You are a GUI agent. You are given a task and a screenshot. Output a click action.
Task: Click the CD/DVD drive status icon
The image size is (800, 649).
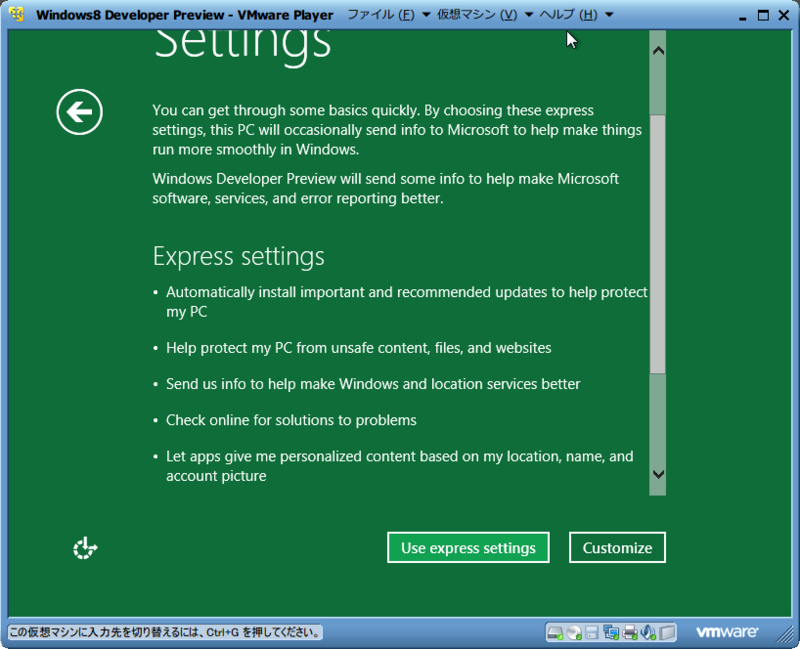(574, 633)
